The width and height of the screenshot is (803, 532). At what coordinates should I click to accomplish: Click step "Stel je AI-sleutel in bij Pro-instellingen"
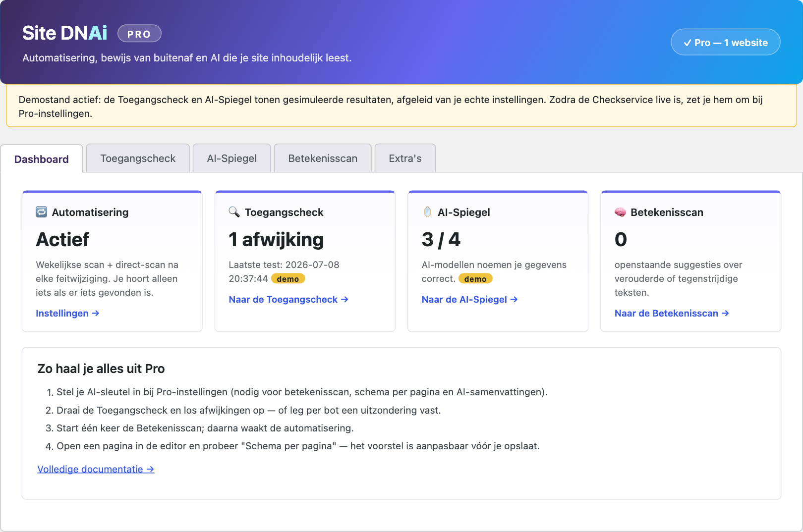click(302, 392)
